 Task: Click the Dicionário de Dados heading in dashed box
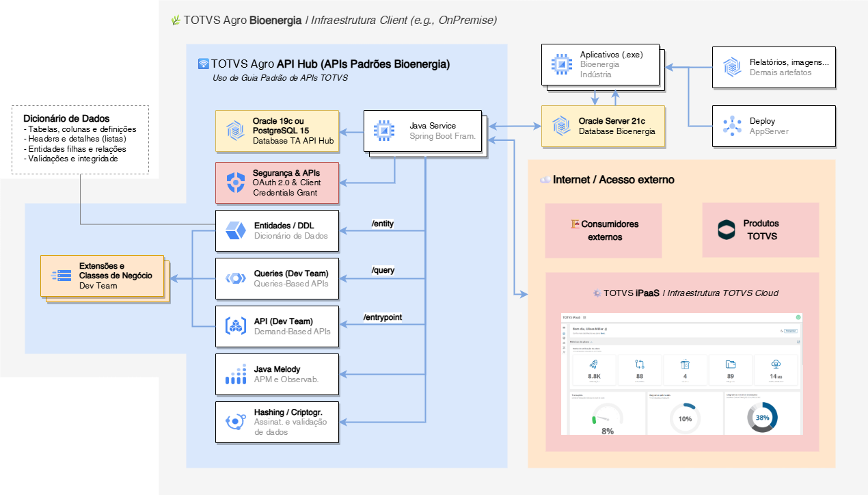[66, 119]
